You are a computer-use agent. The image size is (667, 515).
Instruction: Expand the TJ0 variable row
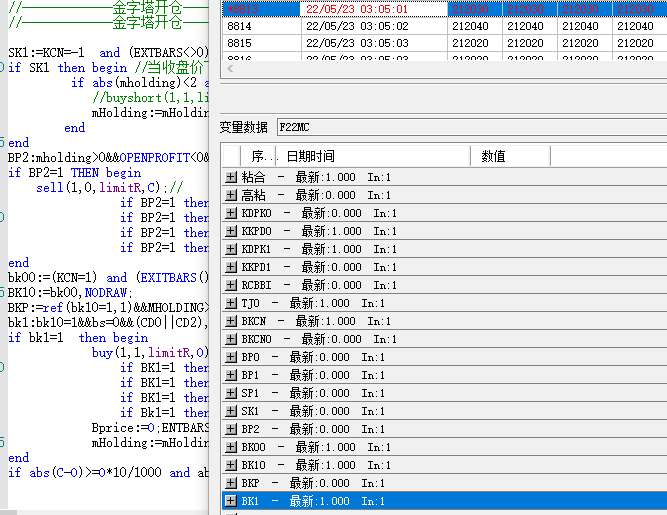point(231,303)
